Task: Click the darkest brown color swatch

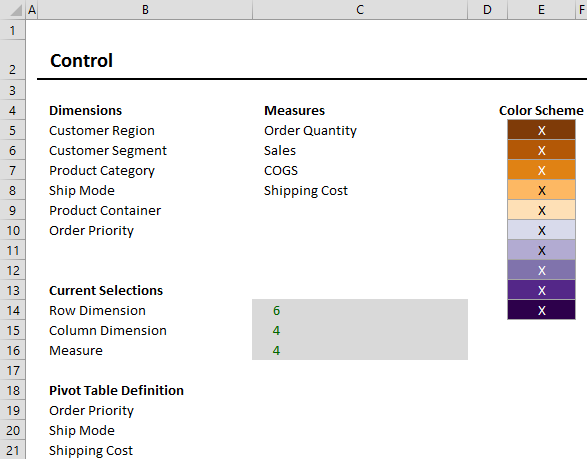Action: tap(541, 130)
